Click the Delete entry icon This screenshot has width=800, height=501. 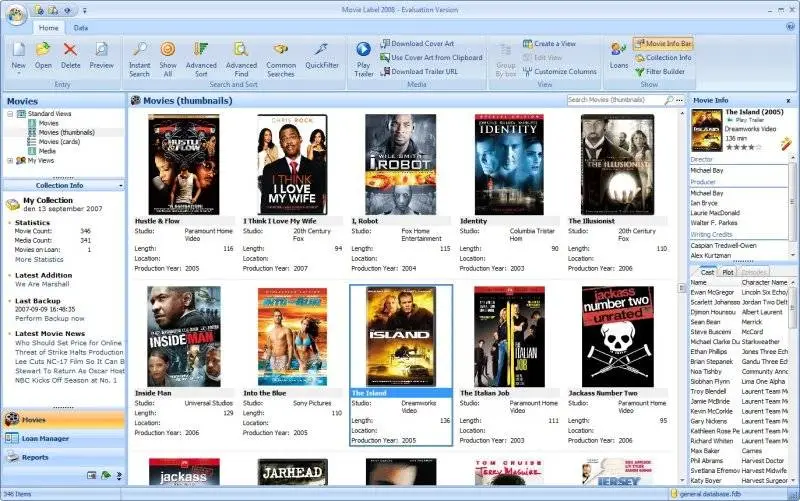(70, 50)
